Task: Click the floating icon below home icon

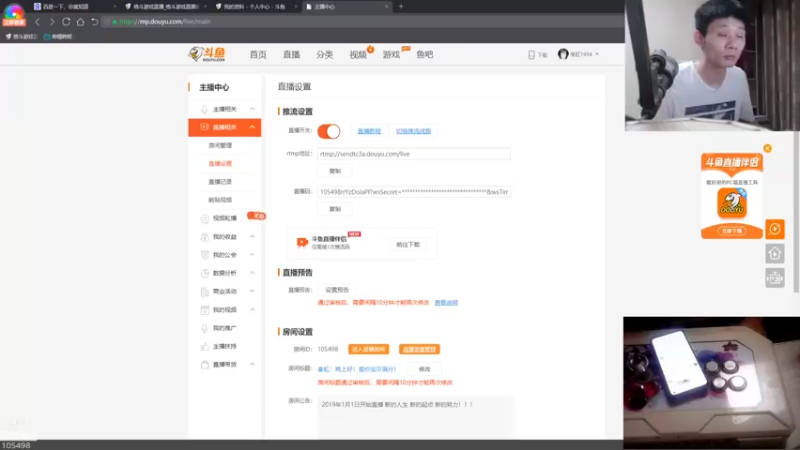Action: click(x=774, y=278)
